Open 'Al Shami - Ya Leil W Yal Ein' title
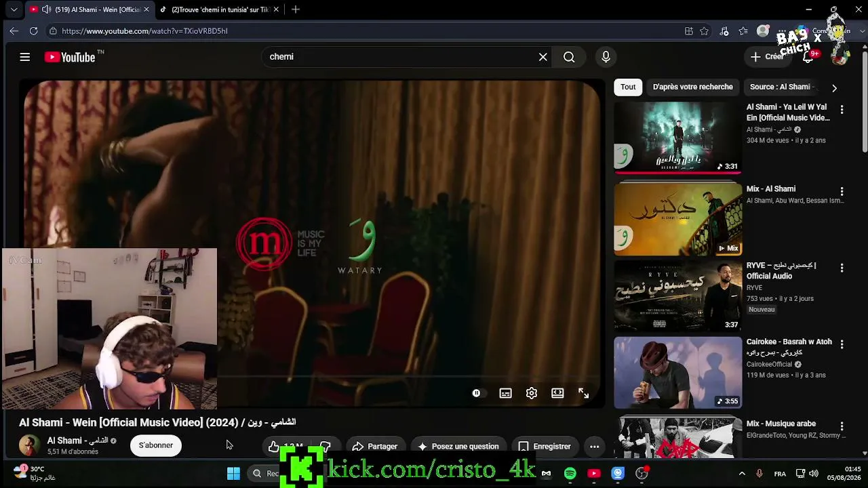The width and height of the screenshot is (868, 488). click(788, 113)
